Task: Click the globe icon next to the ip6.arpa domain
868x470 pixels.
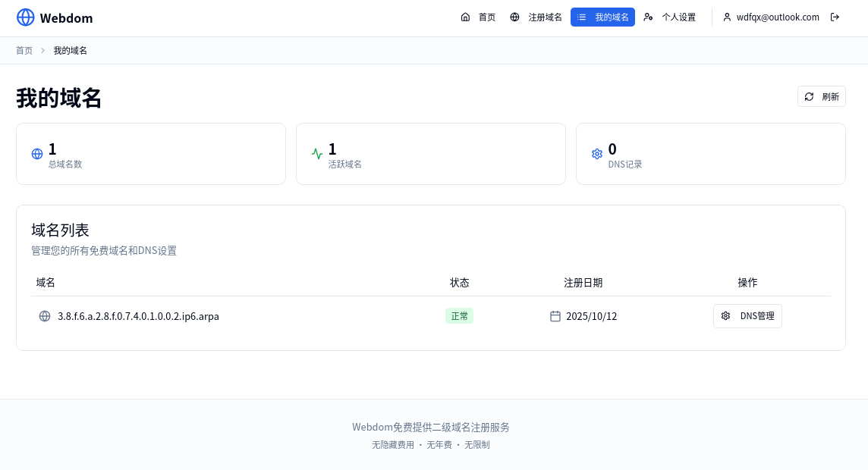Action: tap(45, 316)
